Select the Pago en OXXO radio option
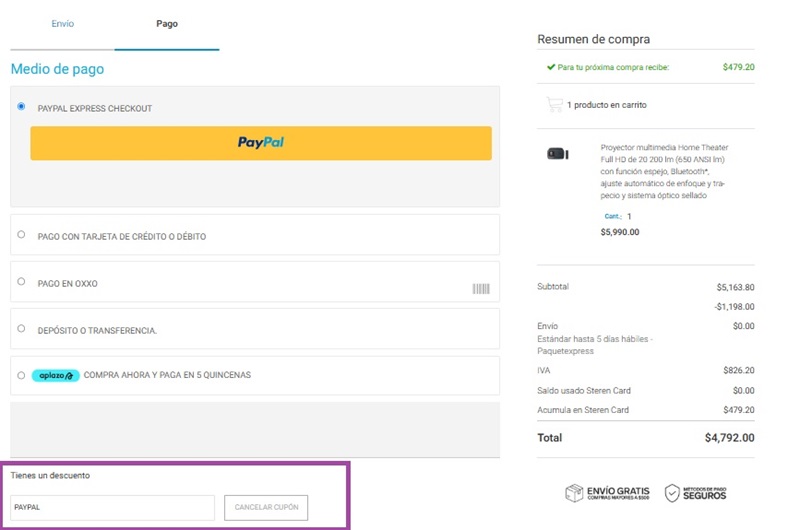This screenshot has height=530, width=800. click(21, 281)
